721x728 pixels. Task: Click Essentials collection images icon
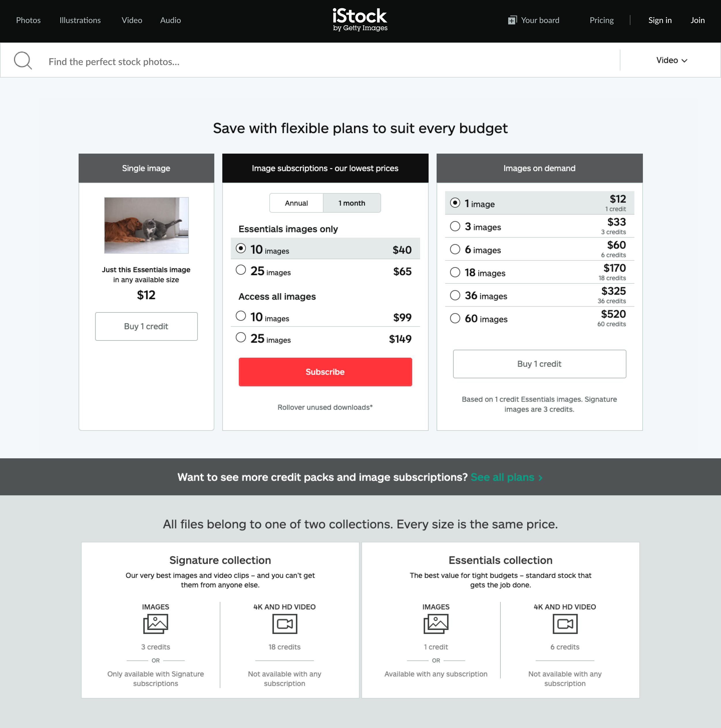pos(436,624)
